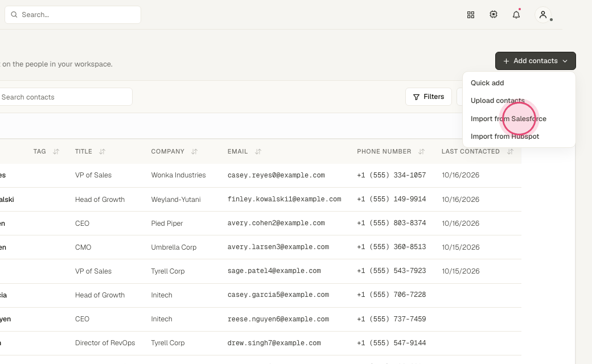Click Wonka Industries company cell
Viewport: 592px width, 364px height.
(x=178, y=175)
